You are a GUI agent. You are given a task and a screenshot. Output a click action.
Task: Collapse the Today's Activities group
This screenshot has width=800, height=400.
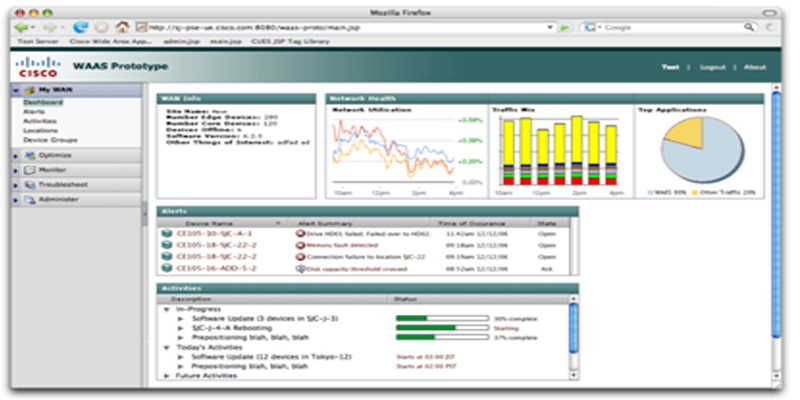coord(166,347)
